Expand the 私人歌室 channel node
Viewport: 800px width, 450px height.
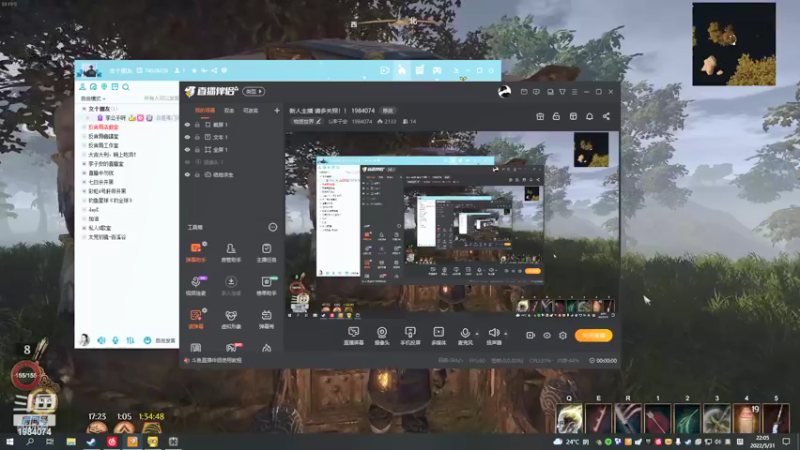[84, 228]
